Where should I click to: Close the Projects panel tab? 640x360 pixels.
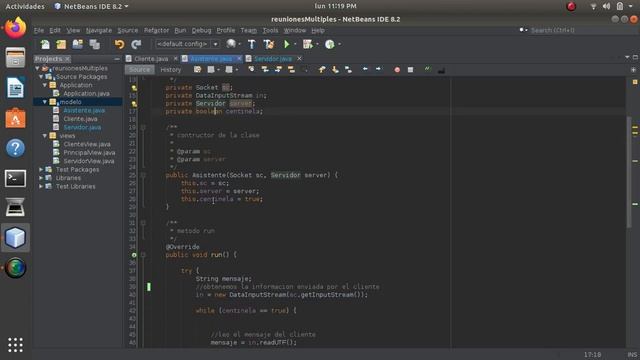pos(68,59)
